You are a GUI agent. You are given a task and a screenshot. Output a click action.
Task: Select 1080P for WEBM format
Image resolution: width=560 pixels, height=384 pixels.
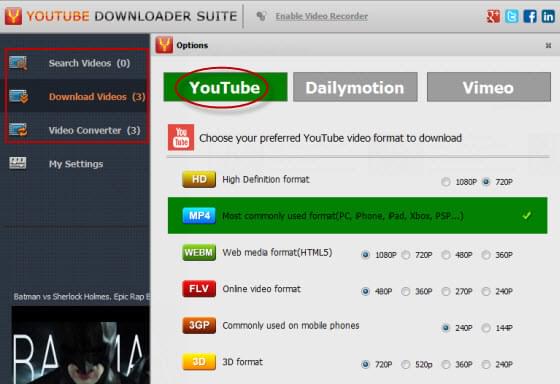365,255
